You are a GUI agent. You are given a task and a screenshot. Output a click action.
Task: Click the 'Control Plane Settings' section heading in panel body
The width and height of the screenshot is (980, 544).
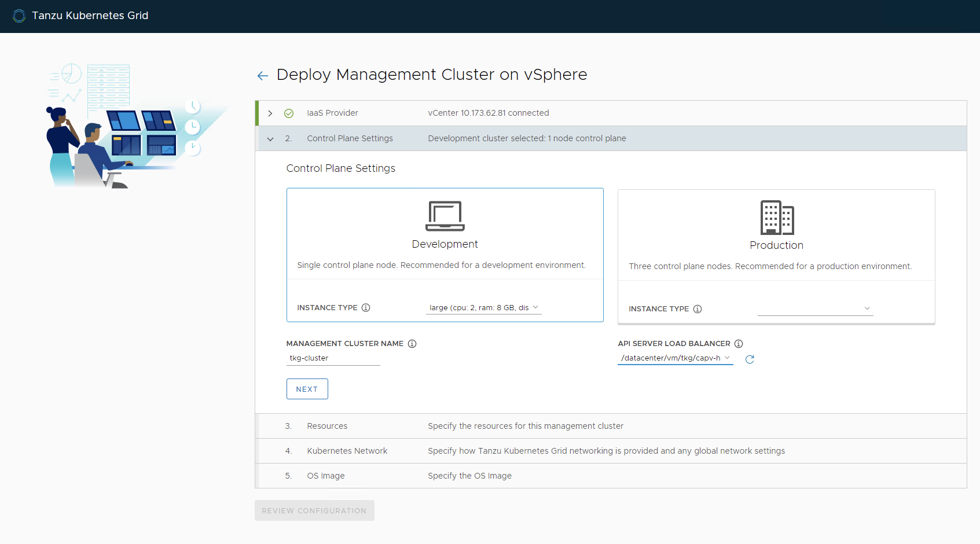pyautogui.click(x=341, y=168)
